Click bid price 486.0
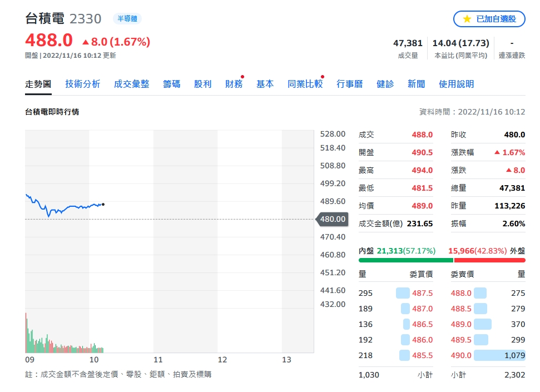This screenshot has height=392, width=540. coord(422,340)
